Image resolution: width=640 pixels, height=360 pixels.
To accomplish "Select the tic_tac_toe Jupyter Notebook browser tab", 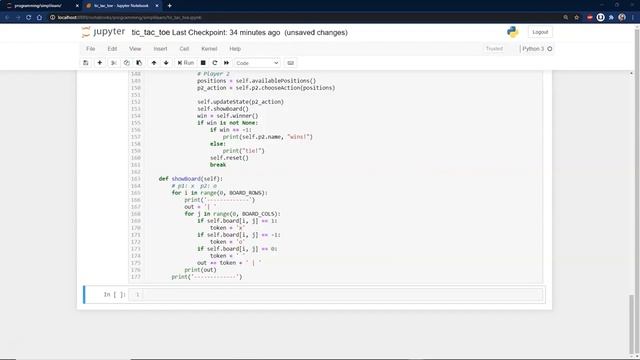I will [x=121, y=6].
